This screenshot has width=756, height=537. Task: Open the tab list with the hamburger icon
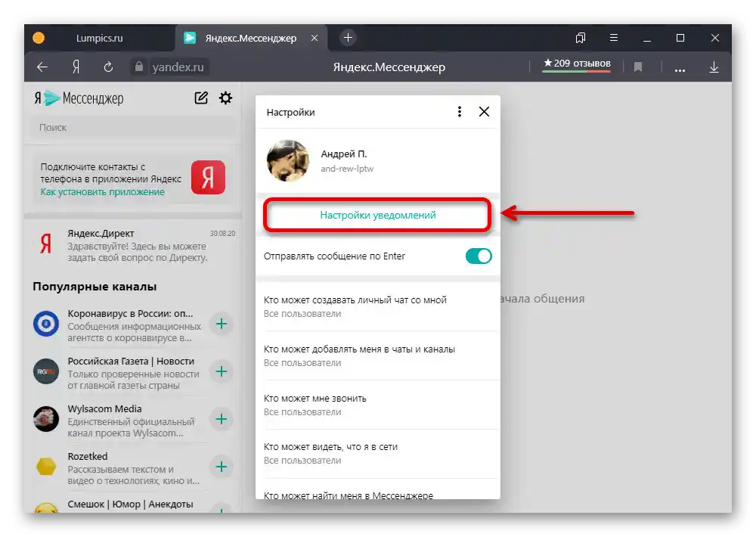pos(613,38)
